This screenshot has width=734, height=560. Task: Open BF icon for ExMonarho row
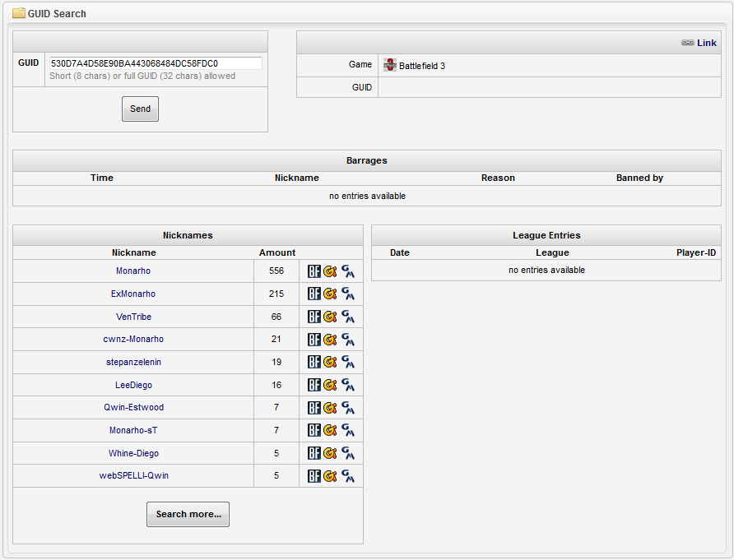(314, 294)
